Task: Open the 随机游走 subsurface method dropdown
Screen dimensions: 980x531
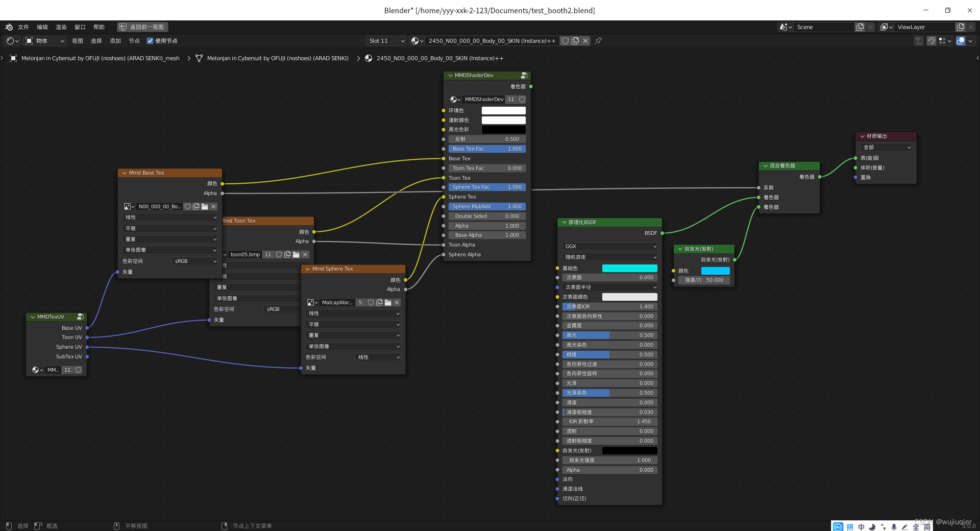Action: point(610,257)
